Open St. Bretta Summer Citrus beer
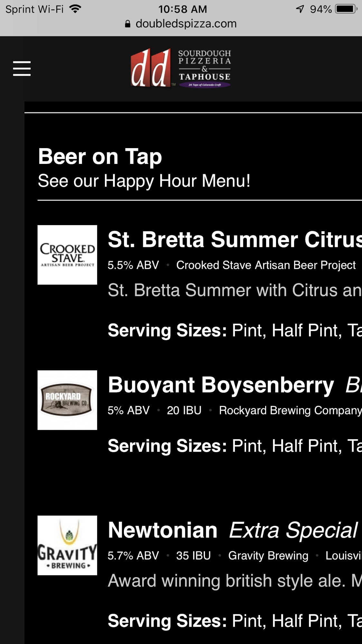This screenshot has height=644, width=362. tap(234, 240)
